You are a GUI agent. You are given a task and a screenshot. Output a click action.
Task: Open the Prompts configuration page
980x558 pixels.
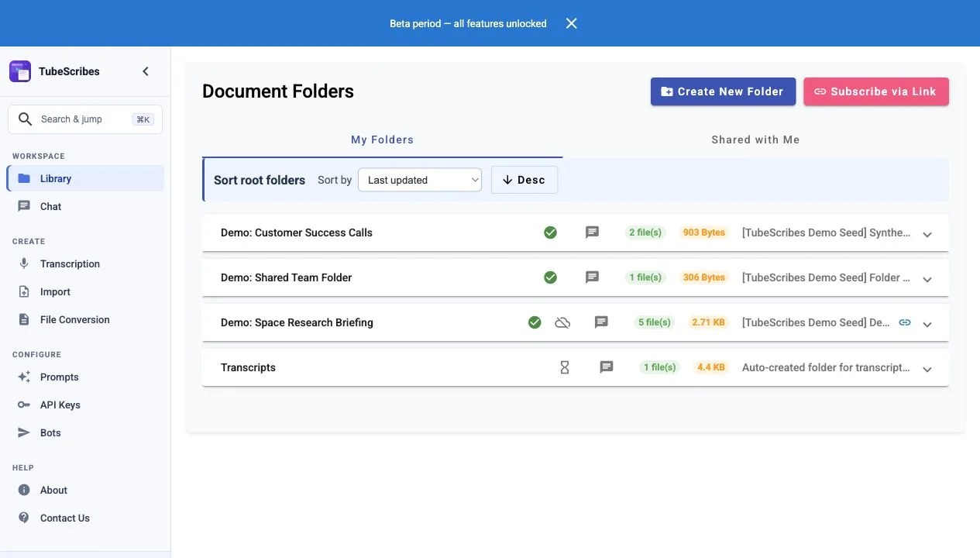click(x=85, y=377)
